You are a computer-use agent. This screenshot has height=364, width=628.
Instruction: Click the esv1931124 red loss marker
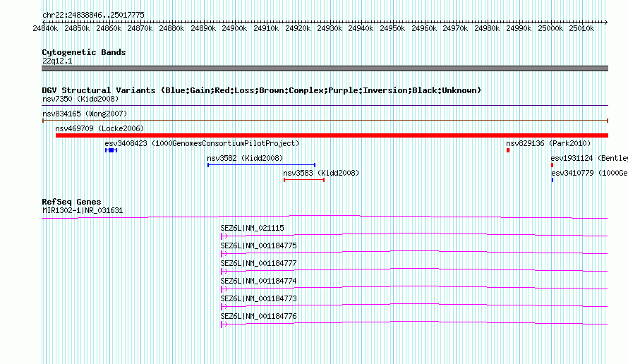click(x=552, y=165)
